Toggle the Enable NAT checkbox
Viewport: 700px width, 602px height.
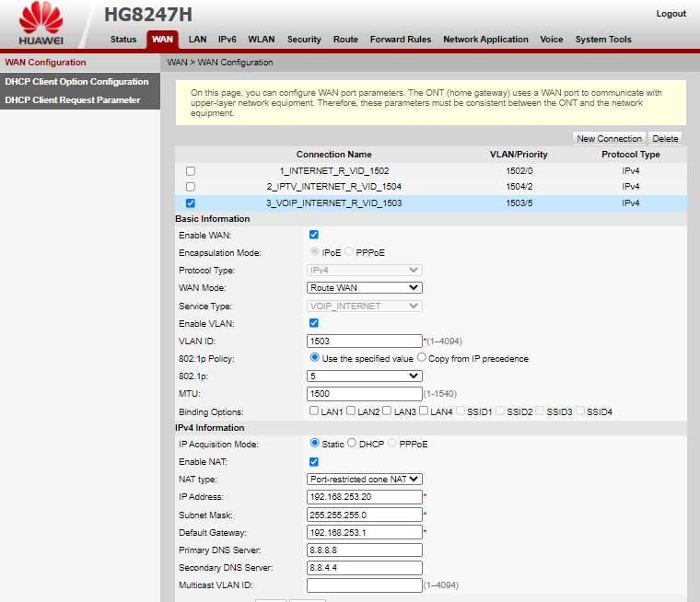coord(314,462)
